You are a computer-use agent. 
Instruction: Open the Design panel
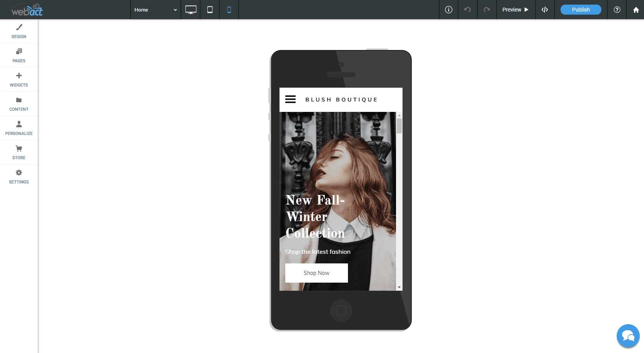coord(18,31)
